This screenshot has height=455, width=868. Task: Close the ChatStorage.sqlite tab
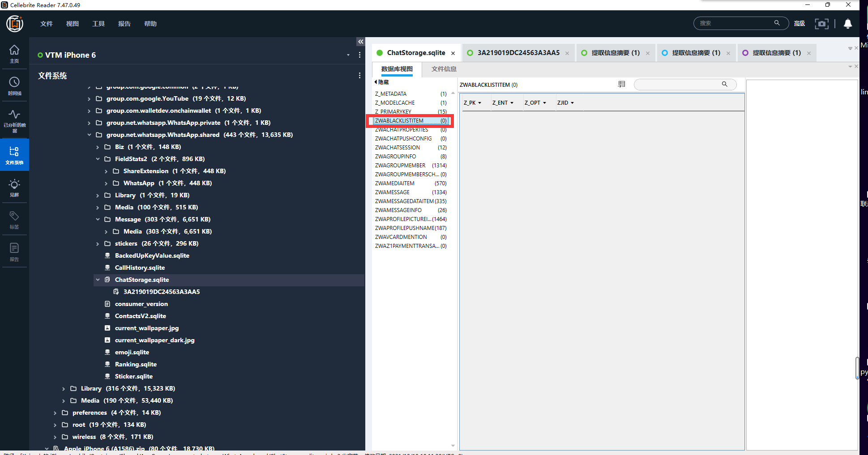(453, 53)
